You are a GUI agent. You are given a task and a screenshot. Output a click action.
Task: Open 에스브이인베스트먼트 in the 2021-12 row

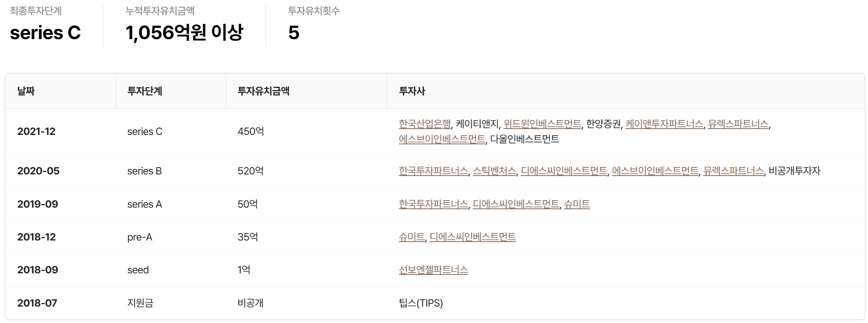[x=442, y=139]
